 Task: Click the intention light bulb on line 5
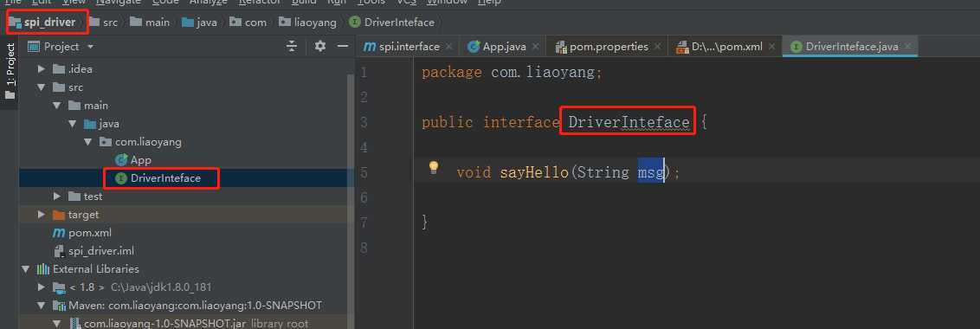click(x=433, y=168)
